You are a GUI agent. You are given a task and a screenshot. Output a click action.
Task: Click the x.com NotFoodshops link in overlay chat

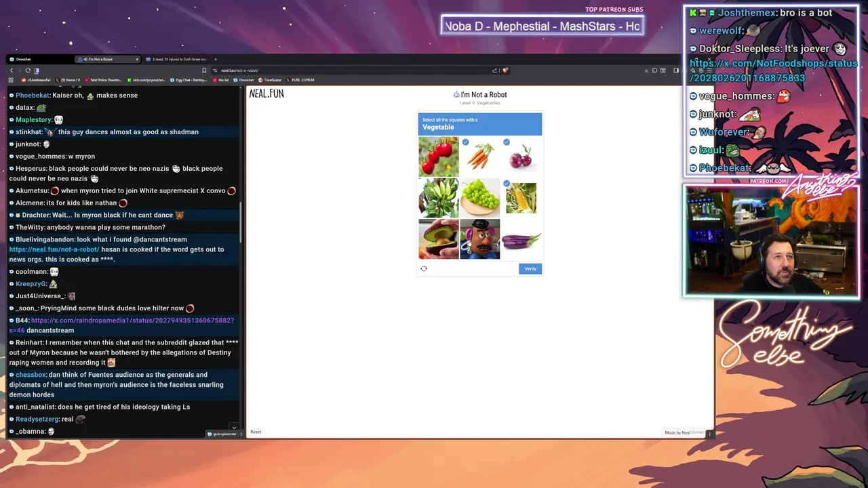[773, 70]
